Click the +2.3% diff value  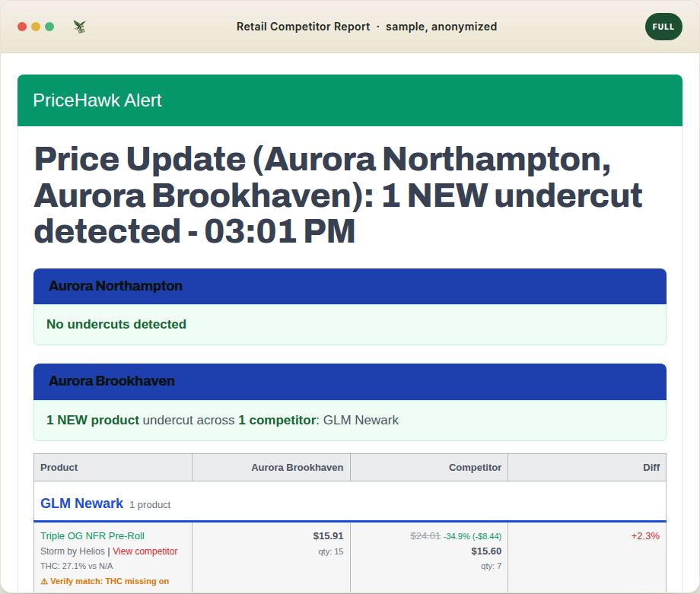(645, 536)
